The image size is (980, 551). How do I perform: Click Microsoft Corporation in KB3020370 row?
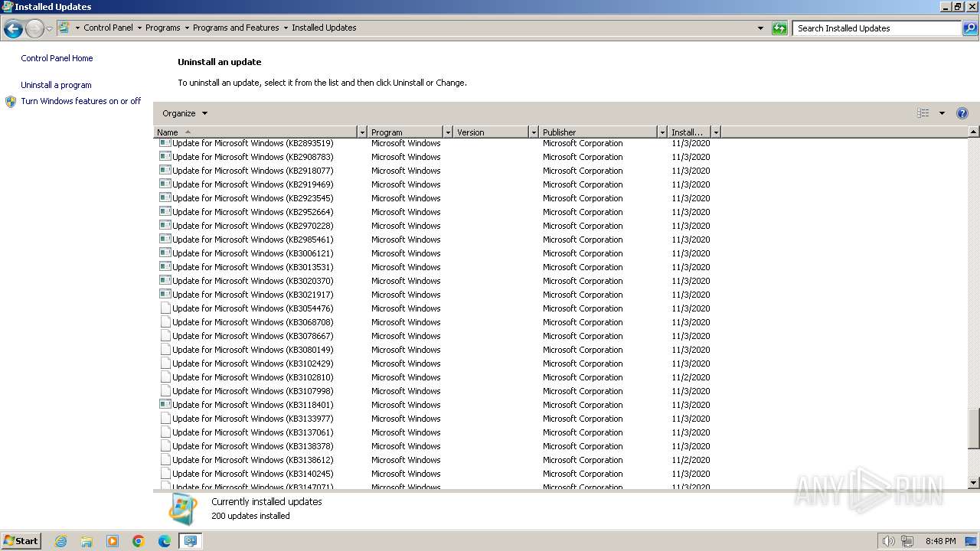[583, 281]
